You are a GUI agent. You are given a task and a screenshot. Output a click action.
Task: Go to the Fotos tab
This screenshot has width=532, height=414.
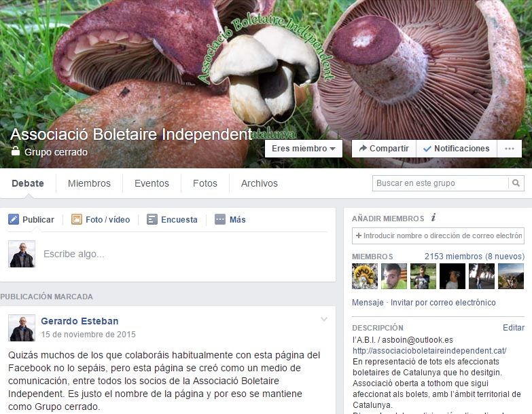(205, 183)
